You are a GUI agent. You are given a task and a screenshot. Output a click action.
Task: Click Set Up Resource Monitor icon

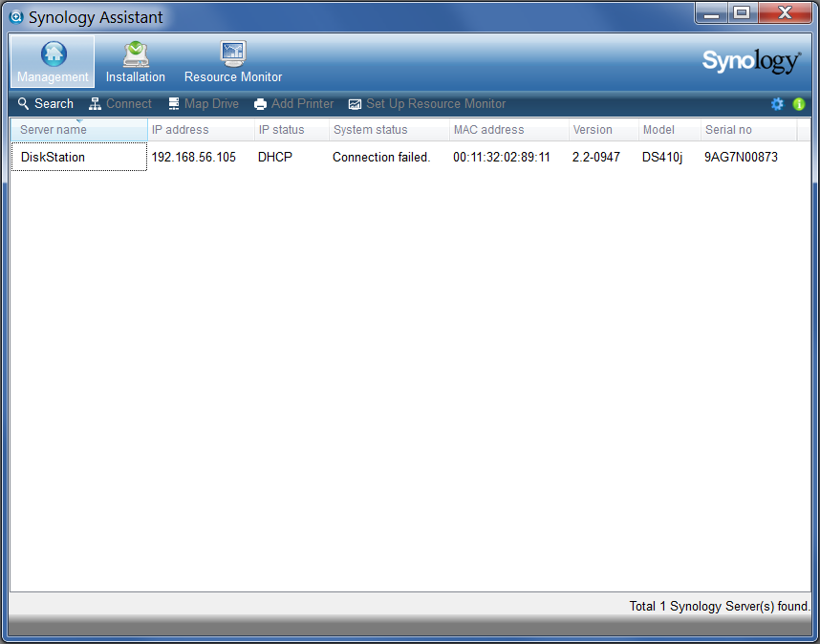(355, 104)
